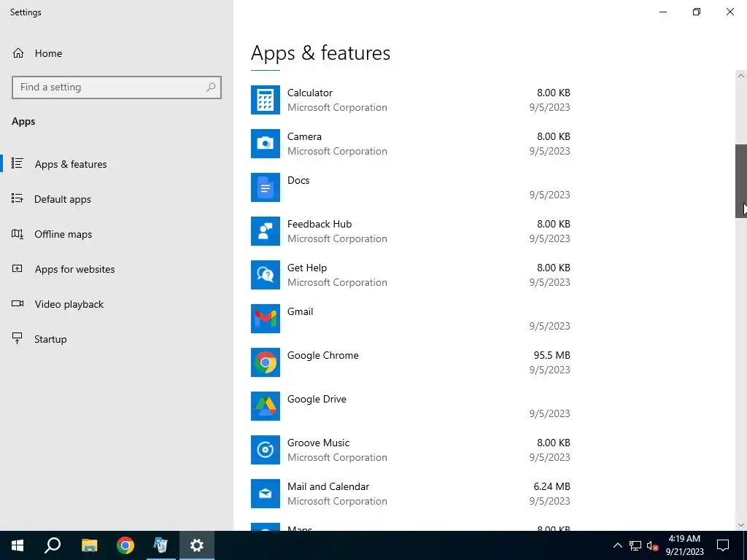Viewport: 747px width, 560px height.
Task: Click the network tray icon
Action: (635, 545)
